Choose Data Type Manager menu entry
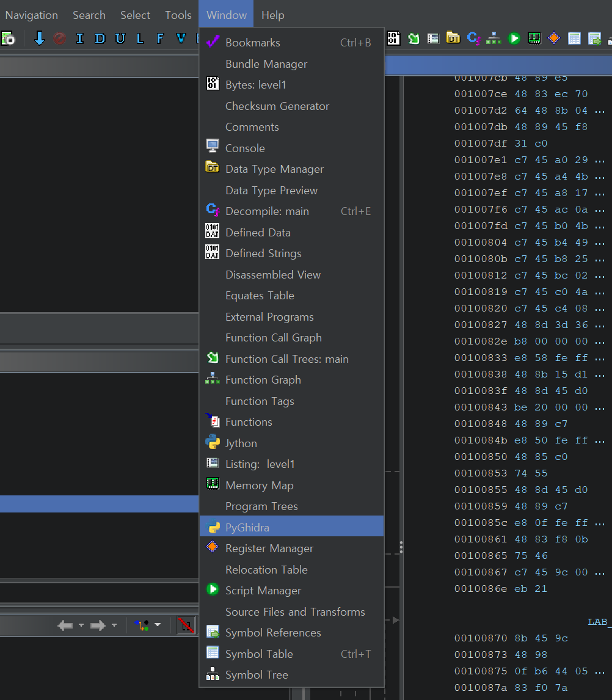 (x=291, y=169)
